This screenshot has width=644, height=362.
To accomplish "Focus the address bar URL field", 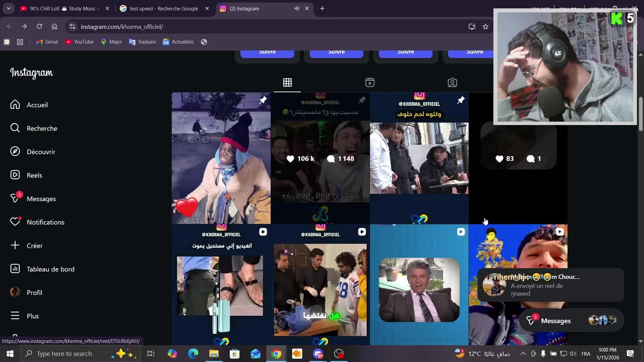I will [272, 27].
